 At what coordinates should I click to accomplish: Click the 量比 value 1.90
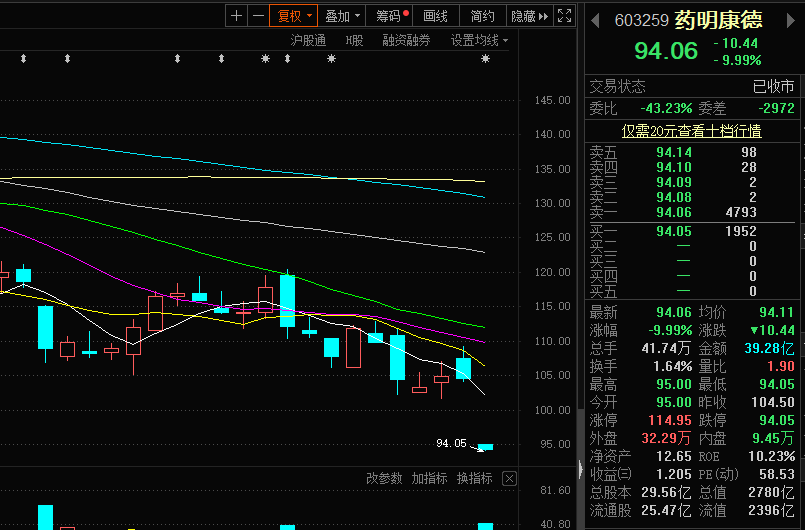point(780,367)
